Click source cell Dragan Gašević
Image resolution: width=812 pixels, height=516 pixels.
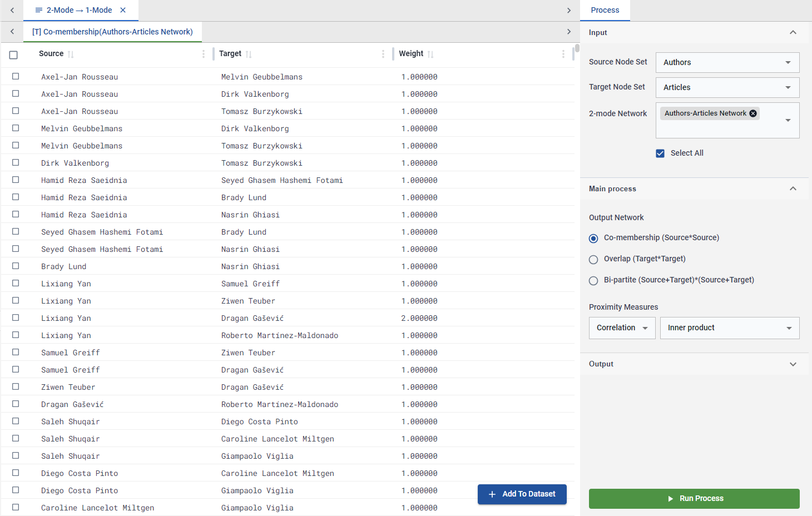[72, 404]
